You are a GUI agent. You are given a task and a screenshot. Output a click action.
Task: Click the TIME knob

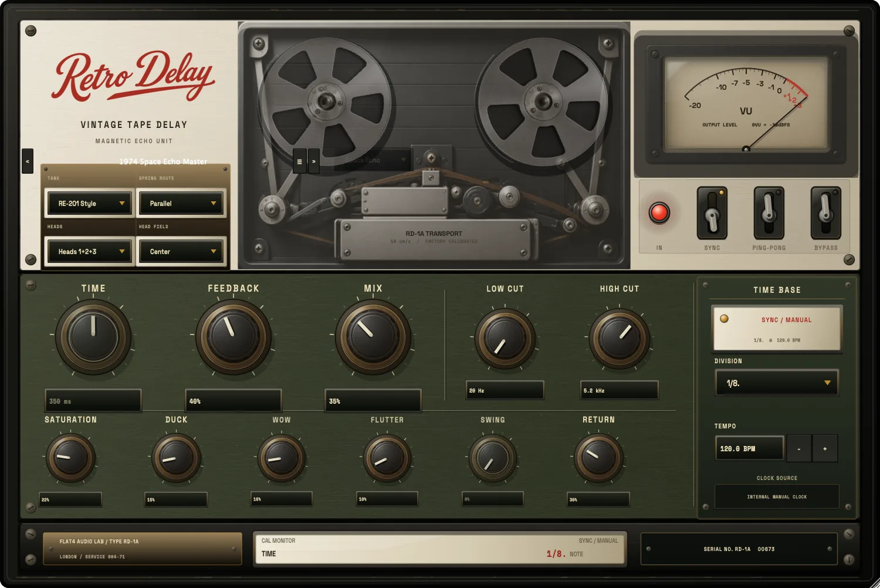93,337
